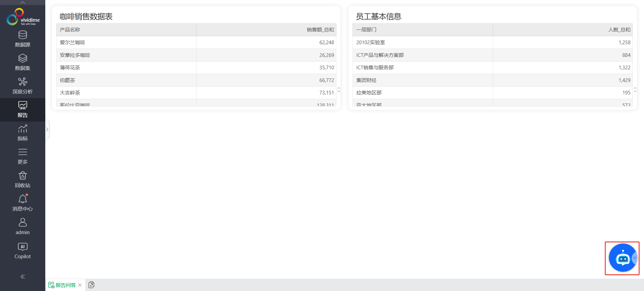Click the 咖啡销售数据表 table title
The image size is (644, 291).
[x=86, y=16]
